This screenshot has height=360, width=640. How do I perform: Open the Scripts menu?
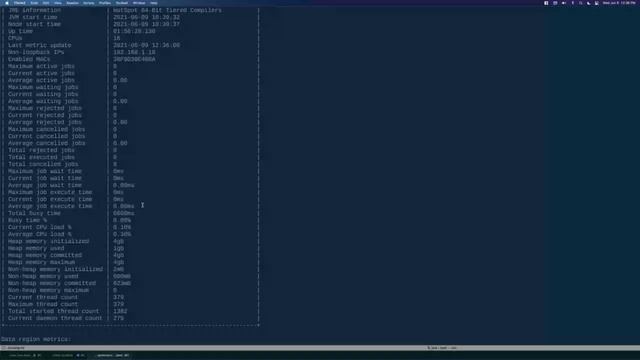[89, 3]
